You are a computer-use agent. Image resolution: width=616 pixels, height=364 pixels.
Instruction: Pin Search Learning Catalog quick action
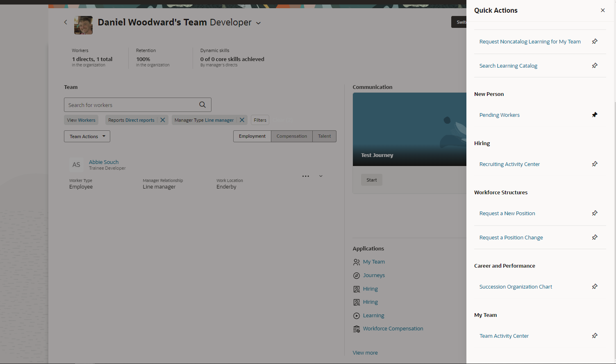(x=595, y=66)
